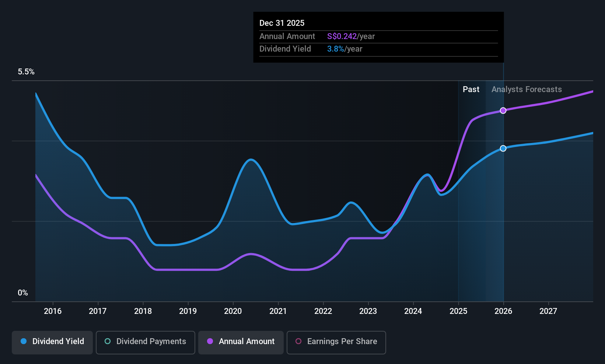Click the Dec 31 2025 tooltip date
Viewport: 605px width, 364px height.
pos(282,23)
